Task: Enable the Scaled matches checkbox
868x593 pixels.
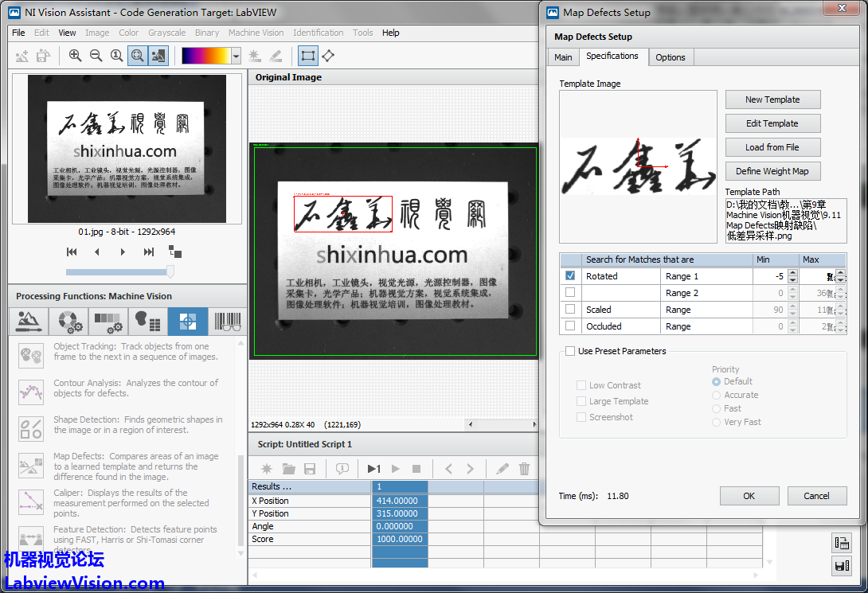Action: [x=570, y=310]
